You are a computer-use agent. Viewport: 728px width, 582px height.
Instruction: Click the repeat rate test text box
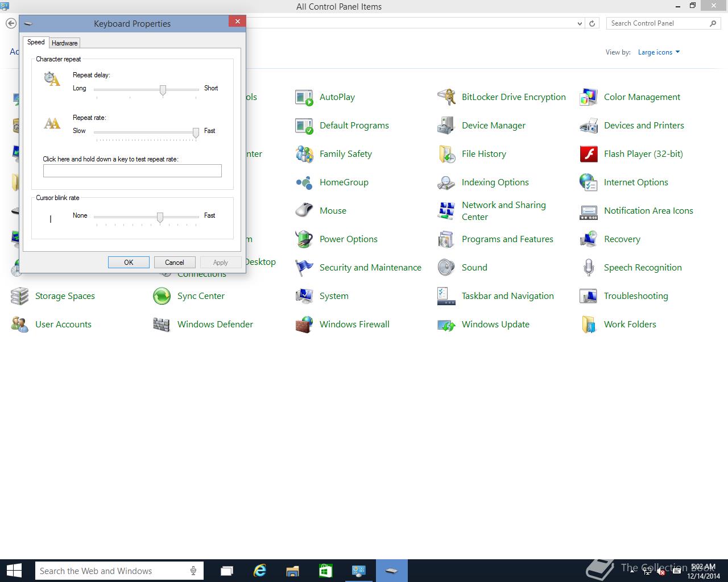point(133,171)
